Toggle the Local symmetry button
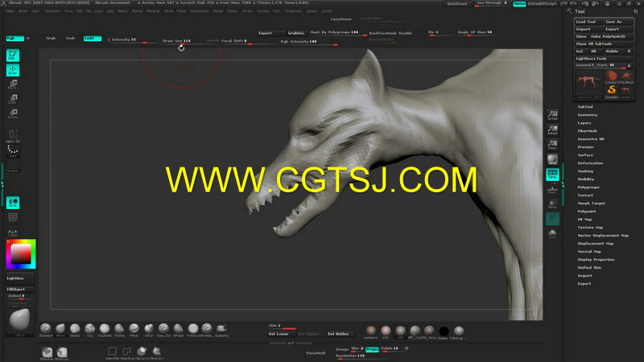This screenshot has height=362, width=644. coord(13,203)
